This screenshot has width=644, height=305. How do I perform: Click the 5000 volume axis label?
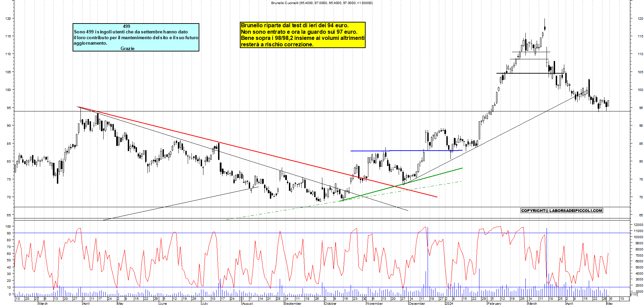pos(639,268)
